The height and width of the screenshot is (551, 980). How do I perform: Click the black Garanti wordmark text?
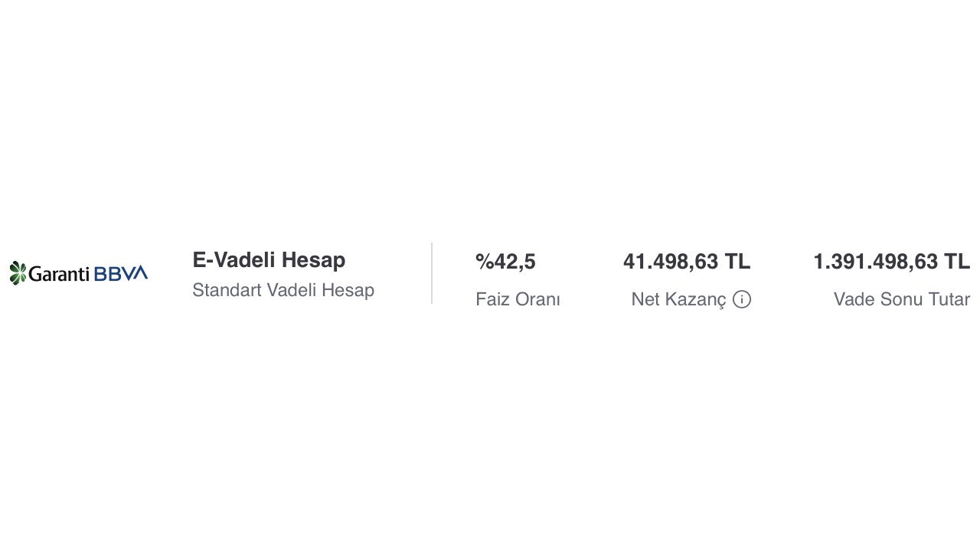click(60, 274)
